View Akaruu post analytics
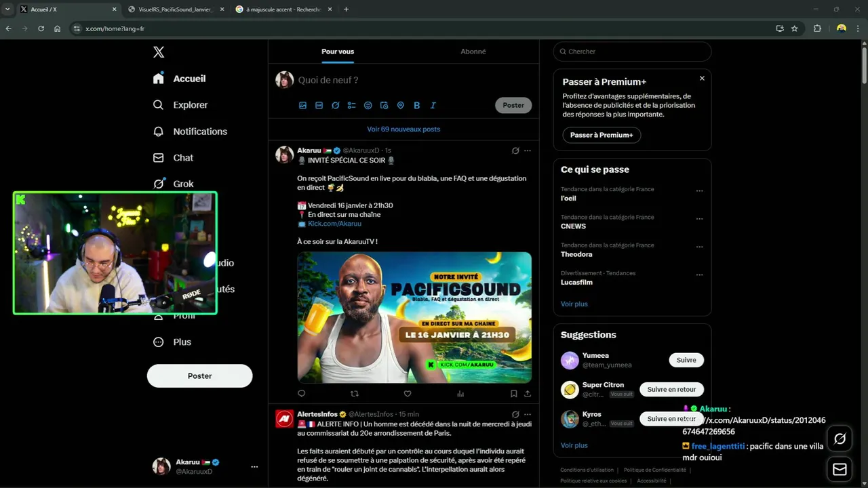 (x=460, y=394)
